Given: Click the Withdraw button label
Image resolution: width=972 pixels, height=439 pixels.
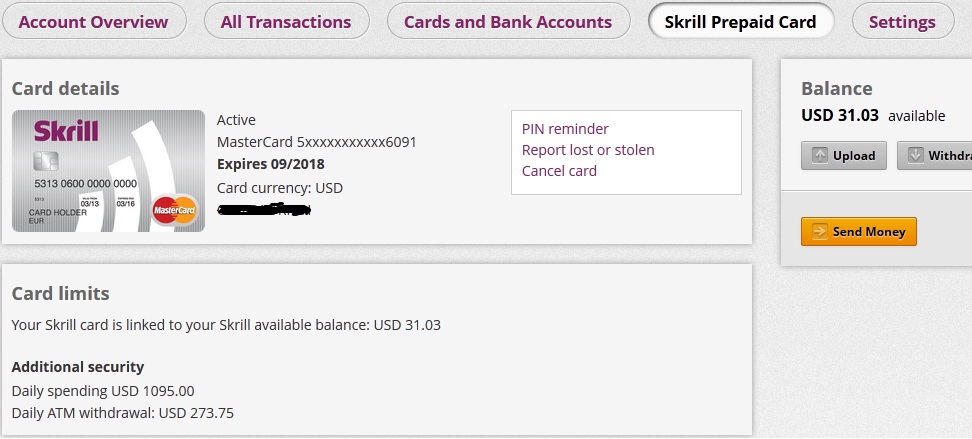Looking at the screenshot, I should [950, 155].
